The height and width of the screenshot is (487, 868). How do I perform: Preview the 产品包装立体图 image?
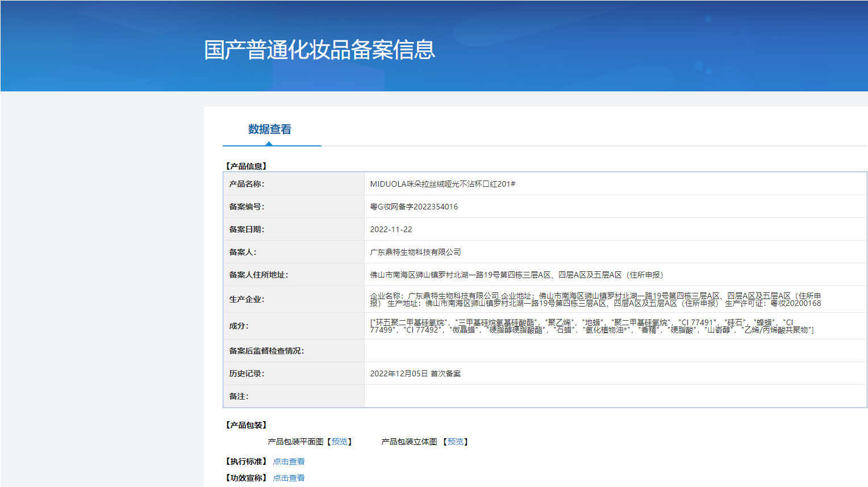pyautogui.click(x=456, y=442)
